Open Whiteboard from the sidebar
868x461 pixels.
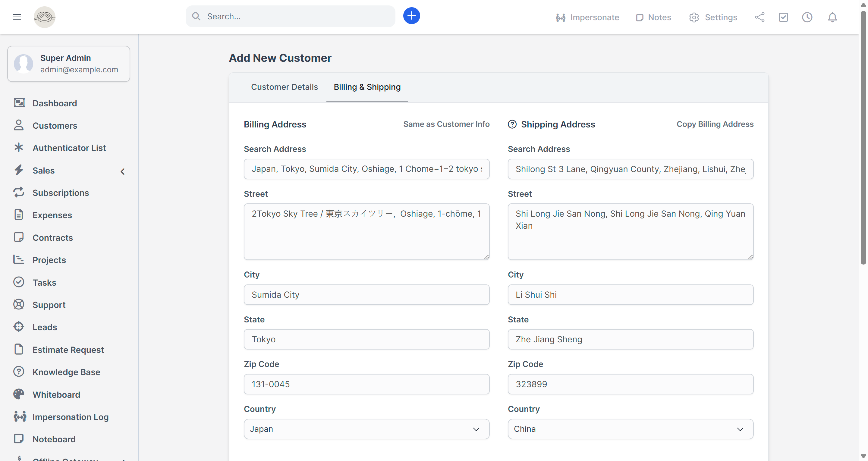tap(56, 394)
